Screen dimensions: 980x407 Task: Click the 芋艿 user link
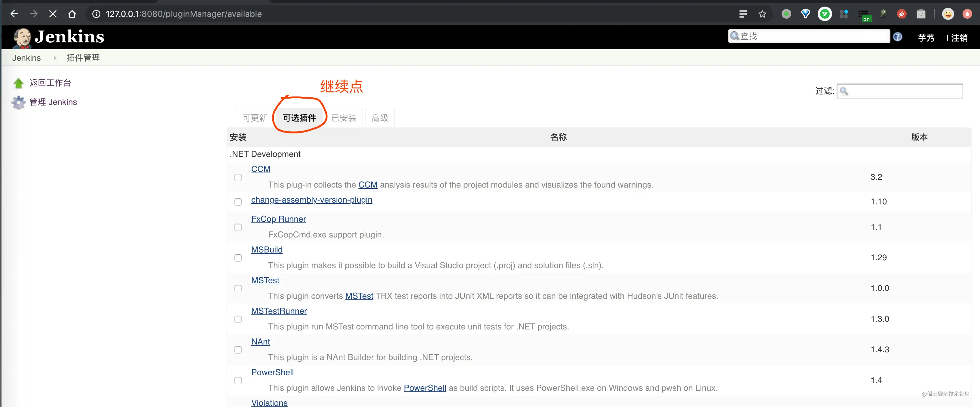tap(926, 38)
